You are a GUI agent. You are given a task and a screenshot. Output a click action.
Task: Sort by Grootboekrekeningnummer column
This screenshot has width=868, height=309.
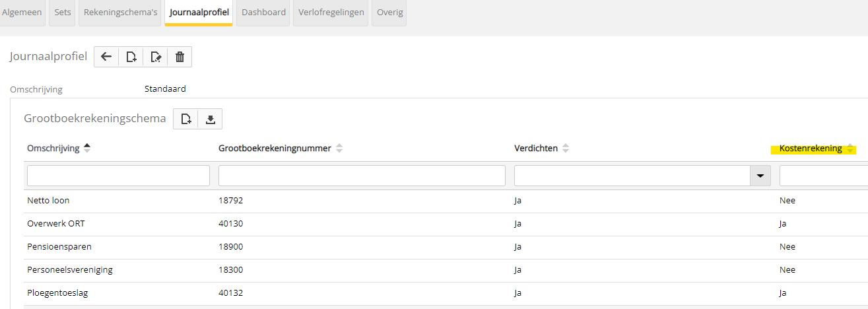(339, 149)
